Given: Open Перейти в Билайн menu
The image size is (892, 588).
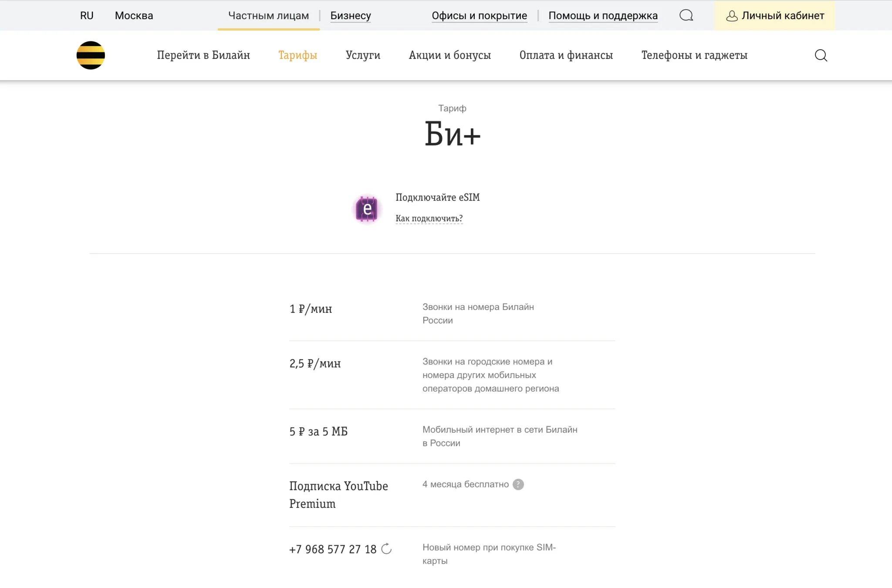Looking at the screenshot, I should (203, 55).
